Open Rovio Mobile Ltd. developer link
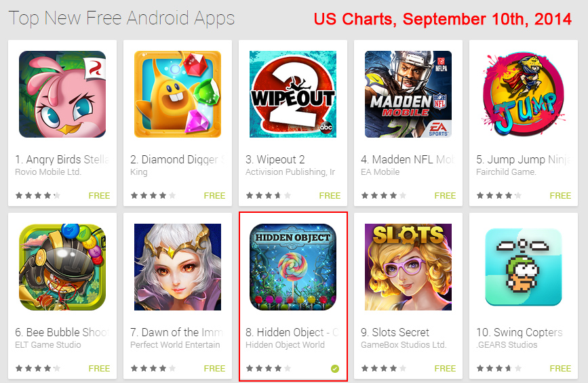Screen dimensions: 588x383 pos(48,172)
